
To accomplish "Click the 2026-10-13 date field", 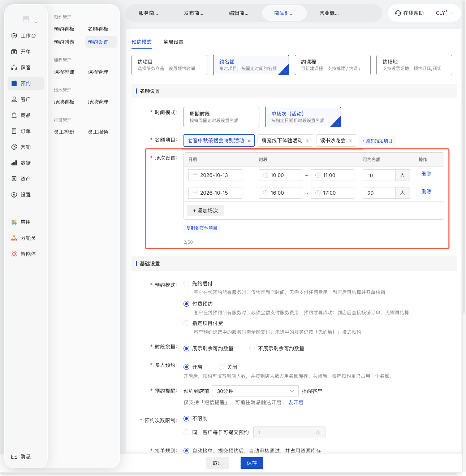I will click(x=215, y=175).
